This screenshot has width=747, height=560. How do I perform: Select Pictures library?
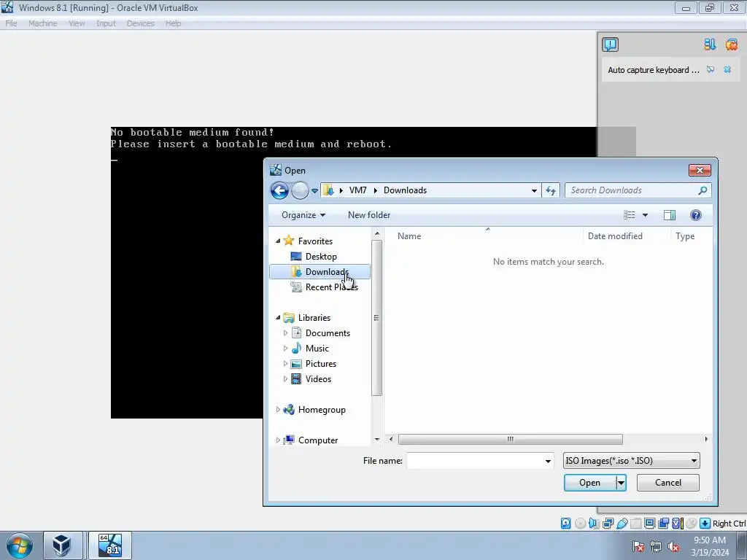click(x=321, y=364)
